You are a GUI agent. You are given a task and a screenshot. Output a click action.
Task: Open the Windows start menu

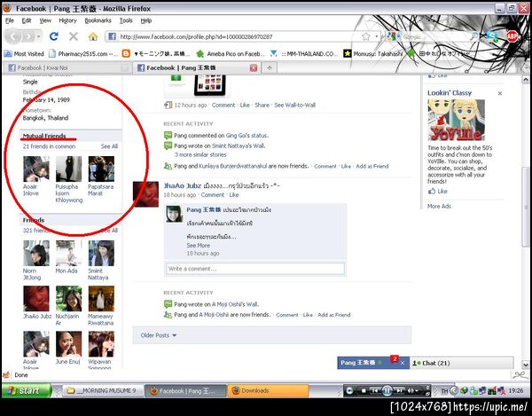[x=27, y=390]
